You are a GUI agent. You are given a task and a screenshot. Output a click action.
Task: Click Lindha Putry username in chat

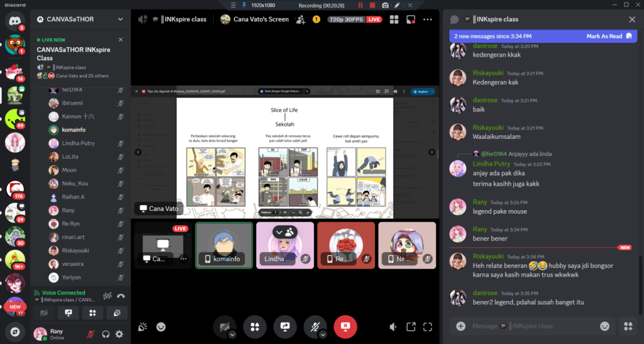[x=491, y=164]
